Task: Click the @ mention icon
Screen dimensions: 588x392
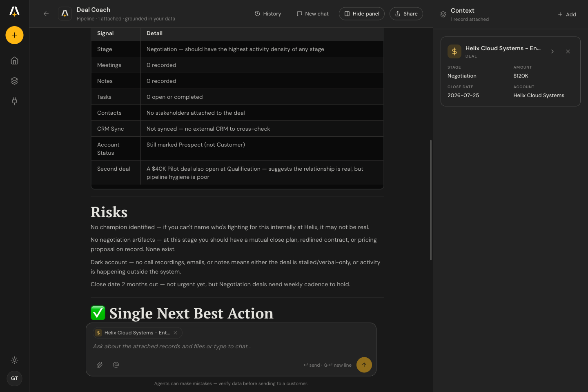Action: pos(116,365)
